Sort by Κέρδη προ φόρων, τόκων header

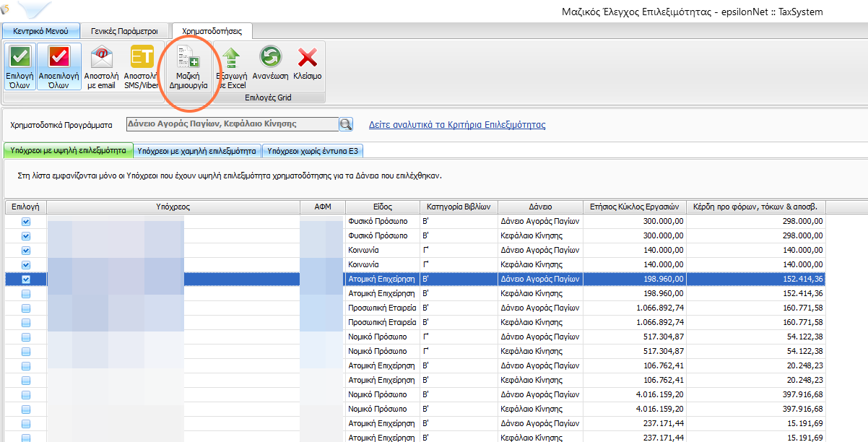coord(755,207)
